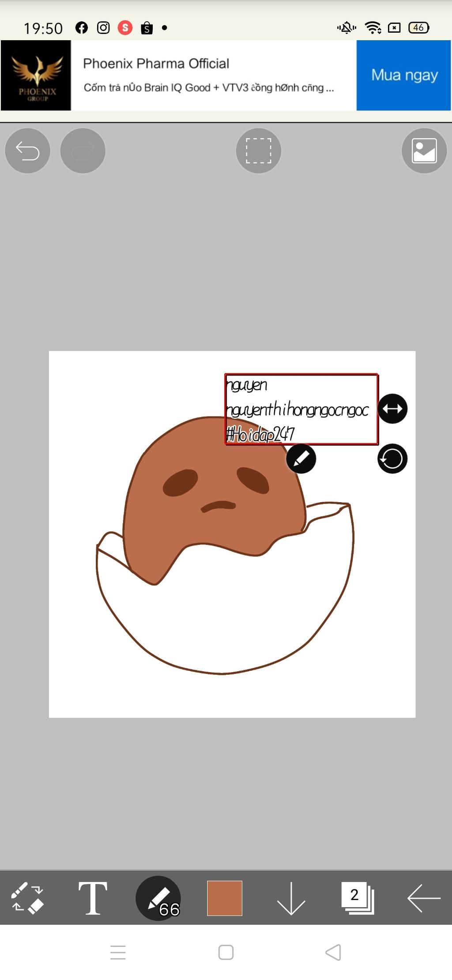The height and width of the screenshot is (980, 452).
Task: Open the layers panel showing 2
Action: (x=358, y=898)
